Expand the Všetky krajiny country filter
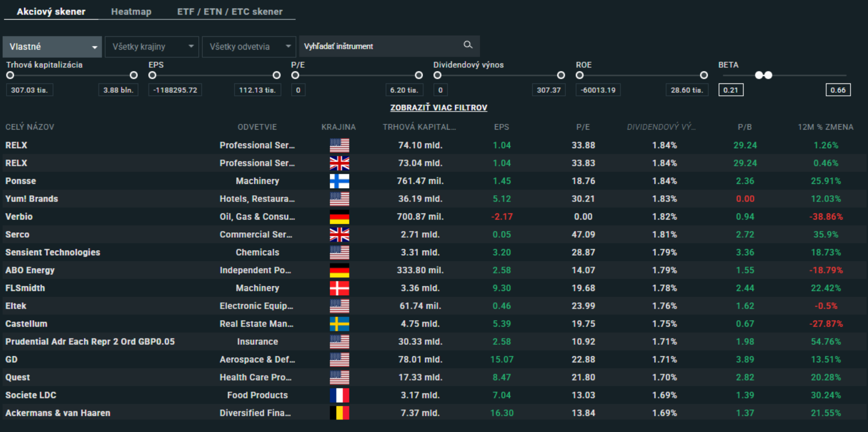Image resolution: width=868 pixels, height=432 pixels. pos(151,47)
